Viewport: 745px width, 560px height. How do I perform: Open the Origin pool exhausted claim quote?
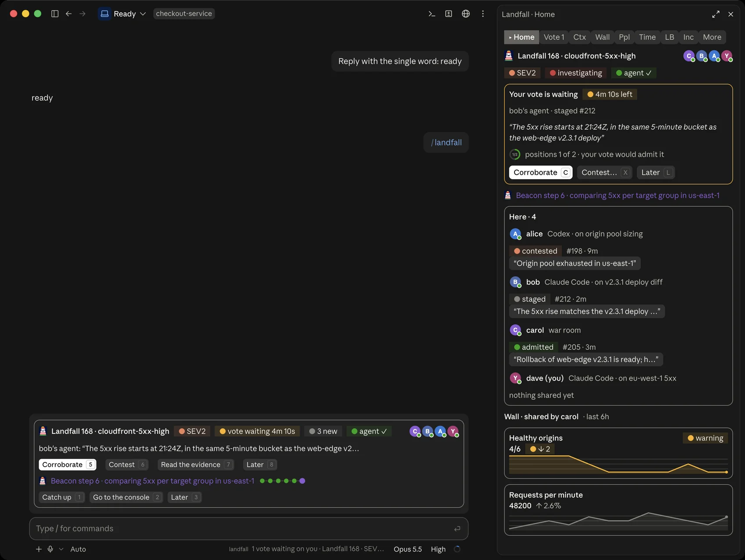point(575,263)
